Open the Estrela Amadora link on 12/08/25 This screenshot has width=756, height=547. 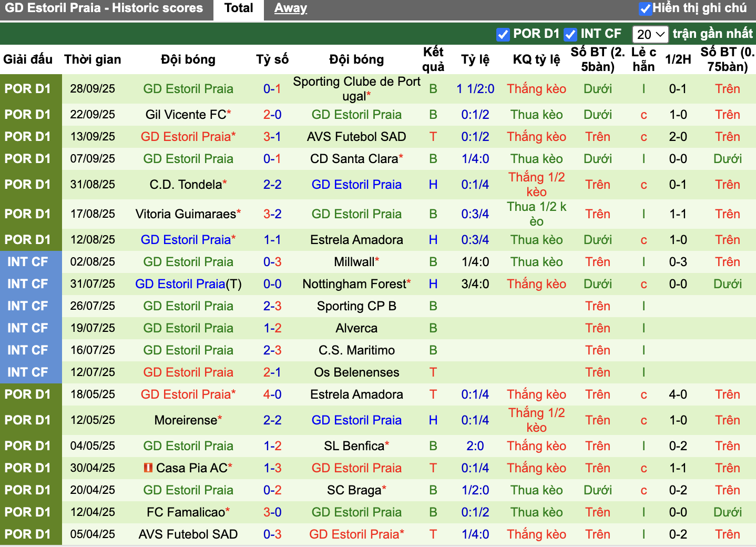[x=356, y=240]
